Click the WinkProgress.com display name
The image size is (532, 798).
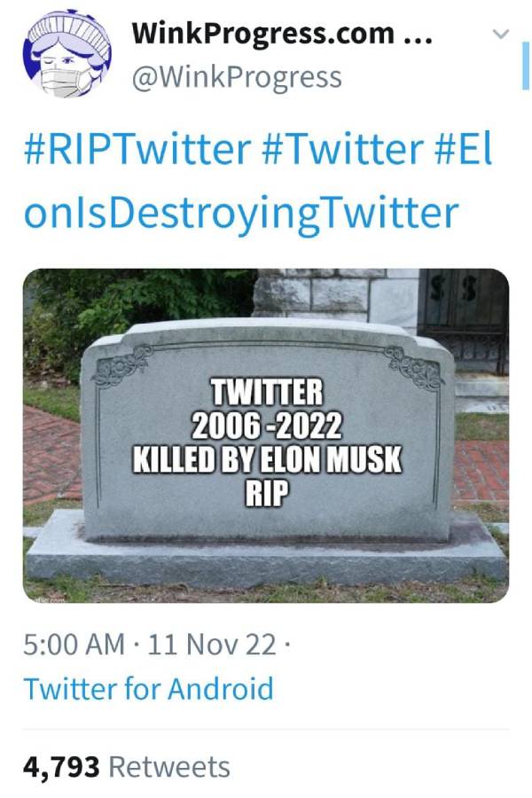[x=257, y=34]
